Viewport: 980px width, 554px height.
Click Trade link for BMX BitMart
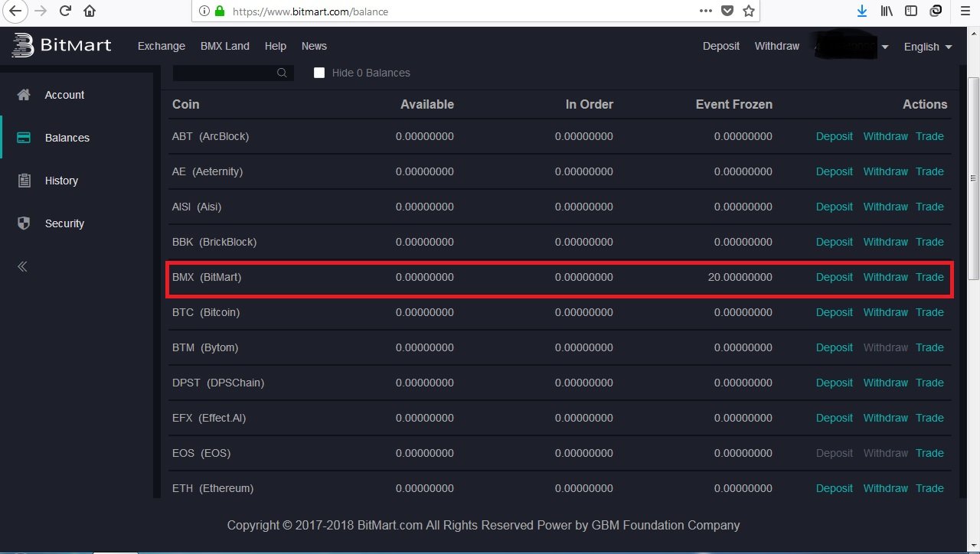pyautogui.click(x=930, y=277)
